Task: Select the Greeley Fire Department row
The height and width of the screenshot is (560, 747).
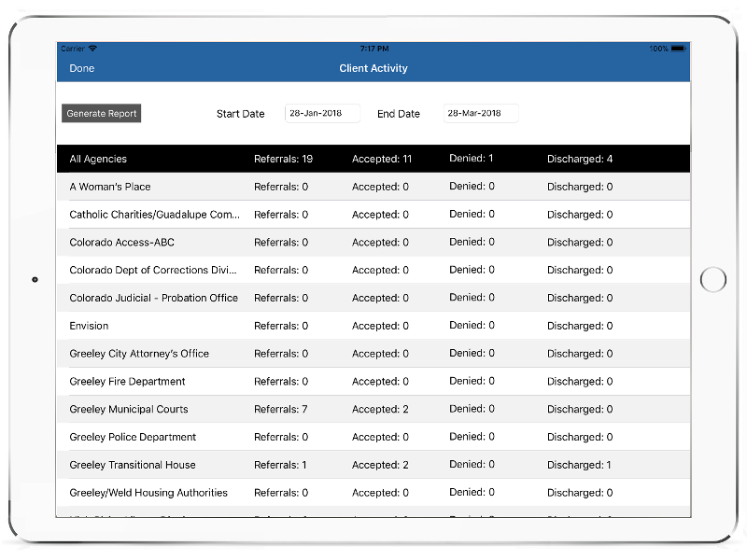Action: (x=373, y=382)
